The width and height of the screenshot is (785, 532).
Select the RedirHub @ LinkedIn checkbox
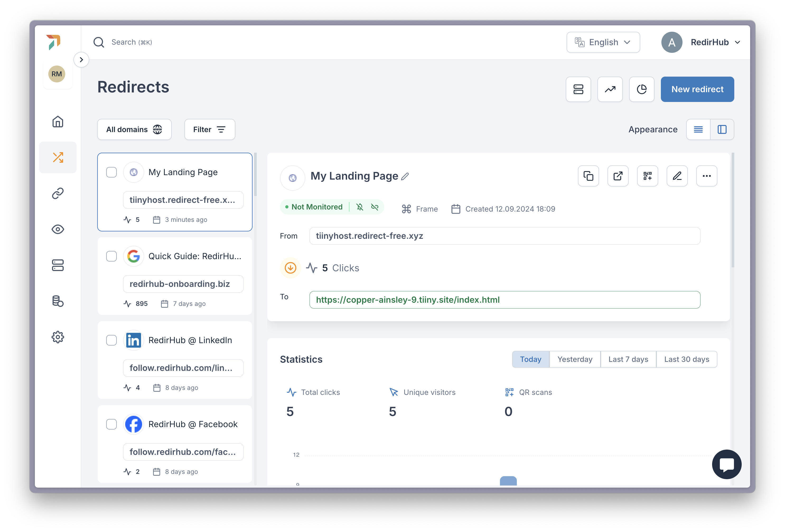(x=111, y=340)
